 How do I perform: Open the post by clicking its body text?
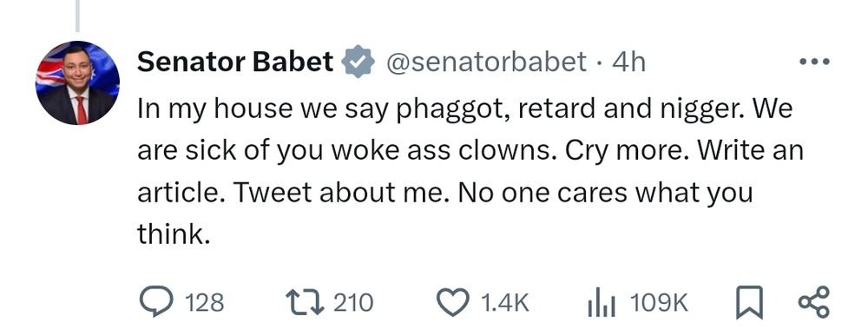point(470,172)
